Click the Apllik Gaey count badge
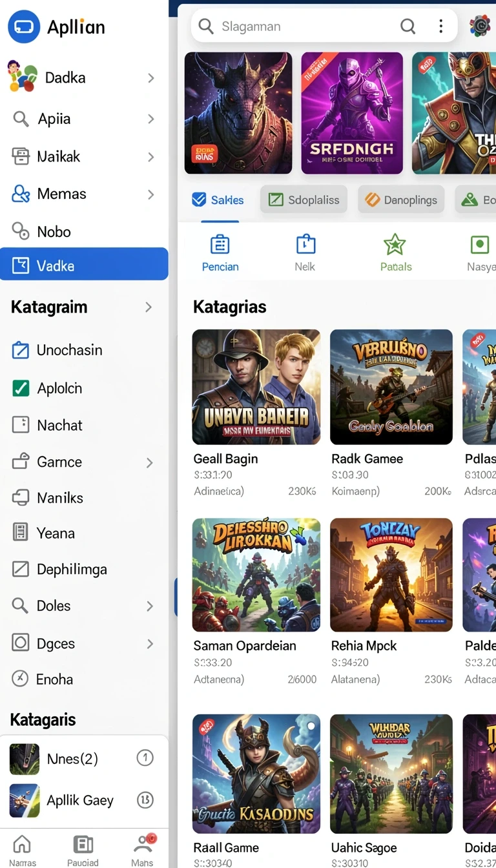 145,800
